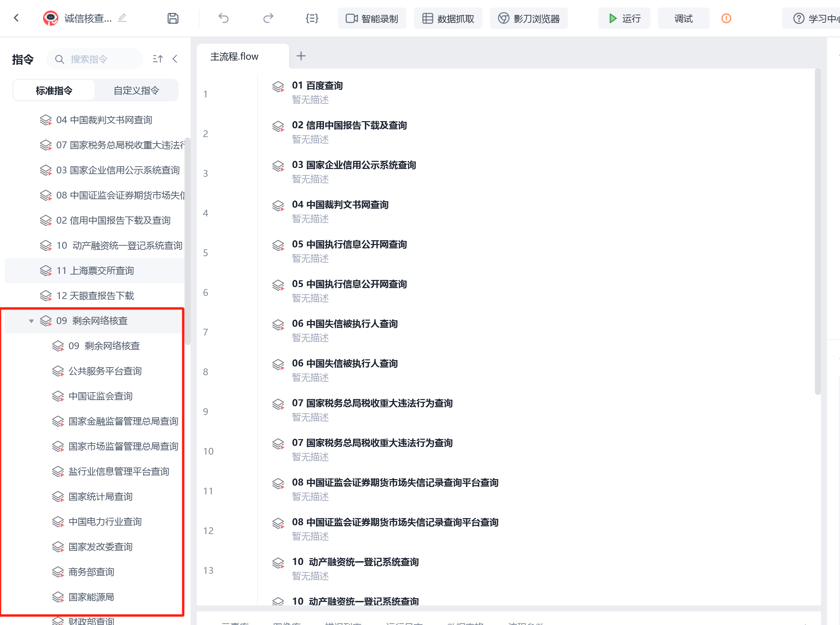This screenshot has width=840, height=625.
Task: Collapse the instruction panel with chevron
Action: [175, 59]
